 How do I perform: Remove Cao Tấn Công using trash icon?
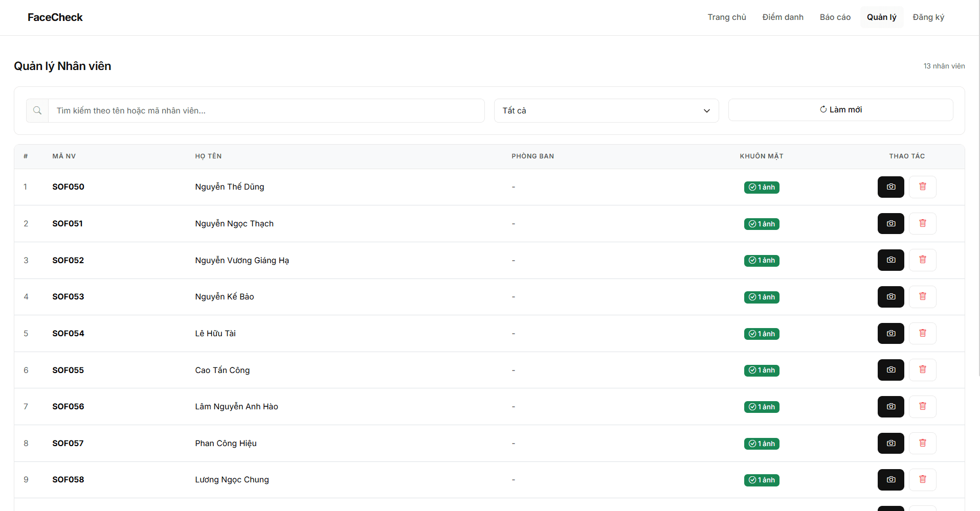click(x=922, y=370)
